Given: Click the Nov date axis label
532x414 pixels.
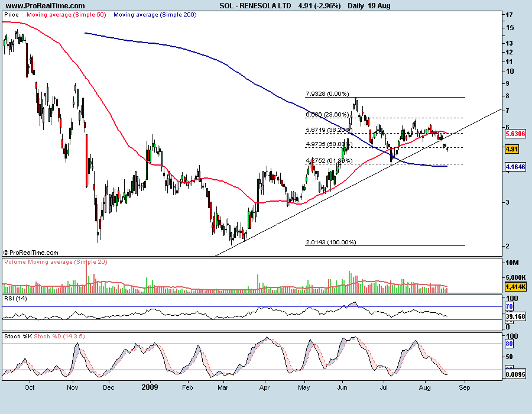Looking at the screenshot, I should (72, 387).
